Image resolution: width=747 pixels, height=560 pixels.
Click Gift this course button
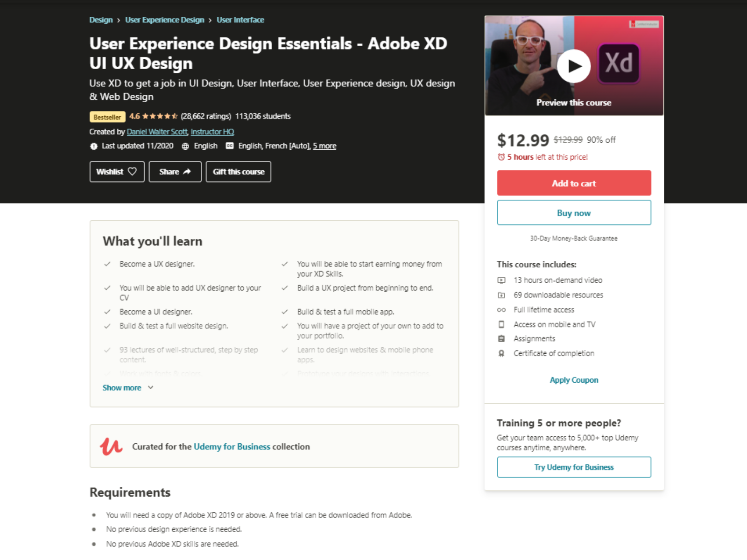[239, 172]
